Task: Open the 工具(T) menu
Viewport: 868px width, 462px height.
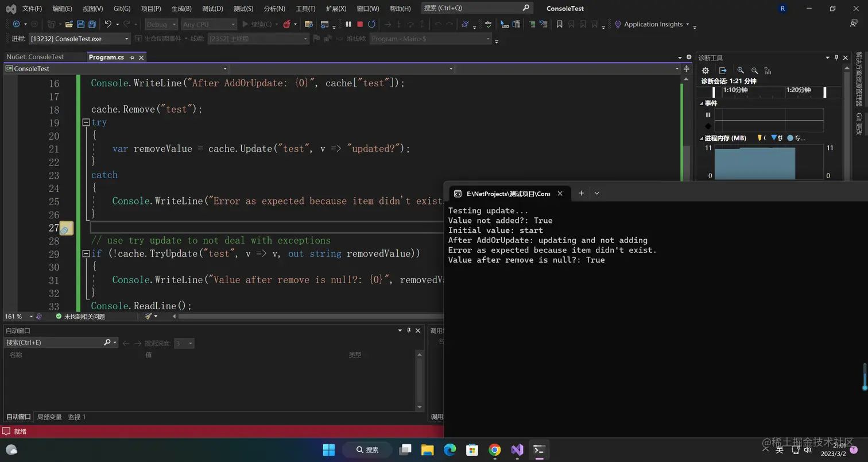Action: pyautogui.click(x=305, y=9)
